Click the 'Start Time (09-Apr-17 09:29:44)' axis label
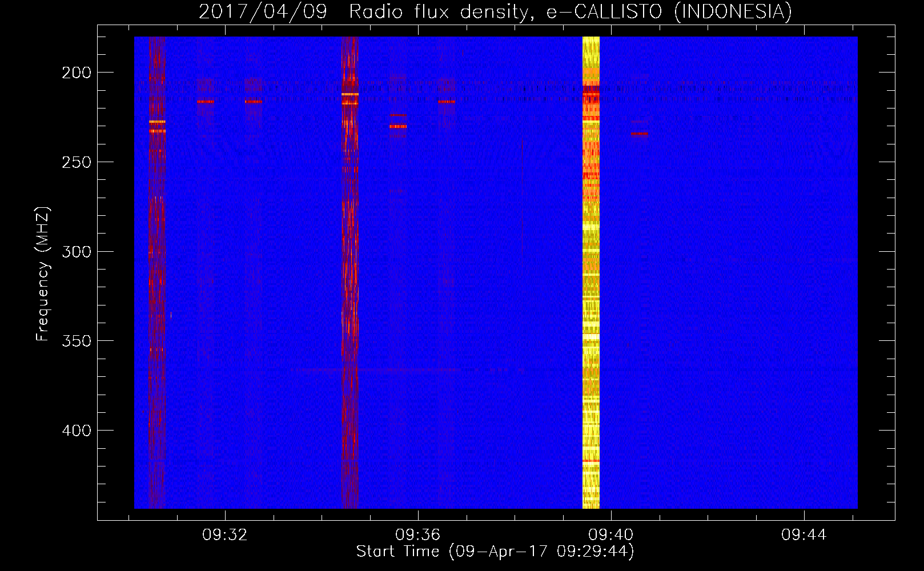The image size is (924, 571). pos(495,552)
